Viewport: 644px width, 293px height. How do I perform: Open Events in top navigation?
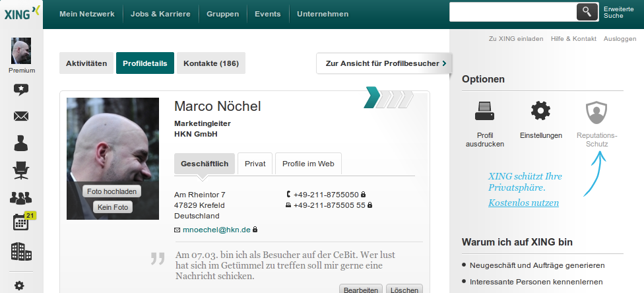pyautogui.click(x=268, y=14)
